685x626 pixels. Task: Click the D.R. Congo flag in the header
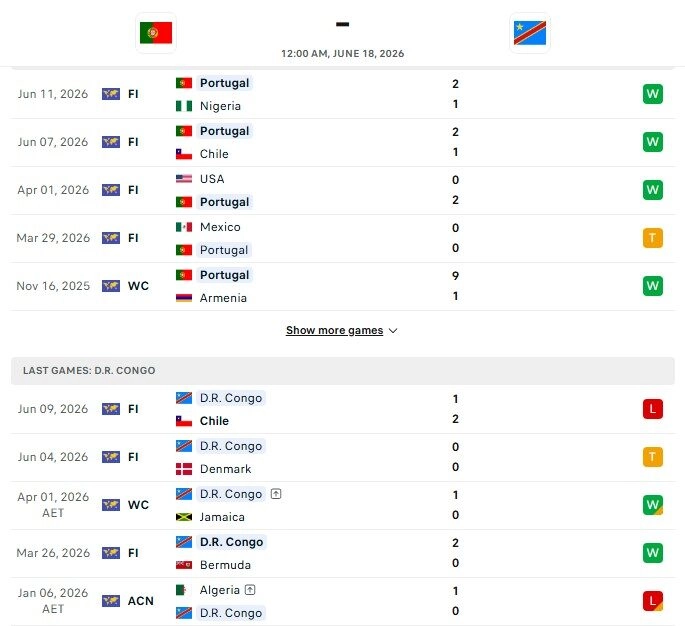click(x=530, y=33)
